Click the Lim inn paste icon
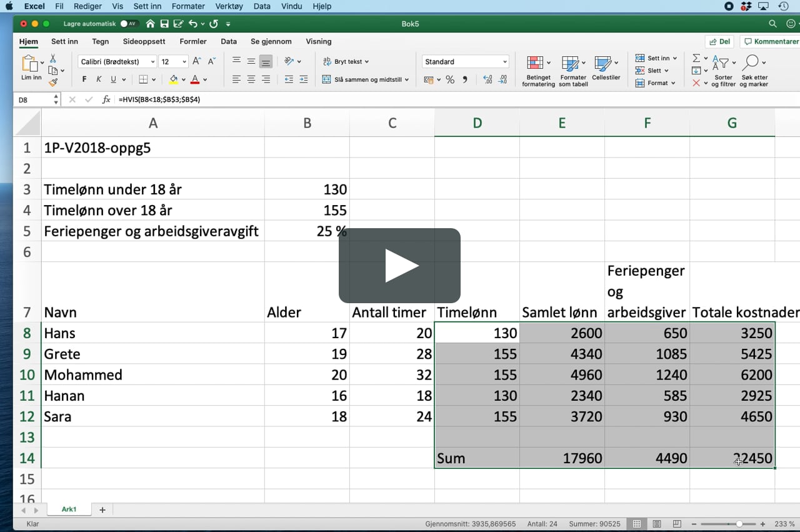Image resolution: width=800 pixels, height=532 pixels. click(x=29, y=63)
